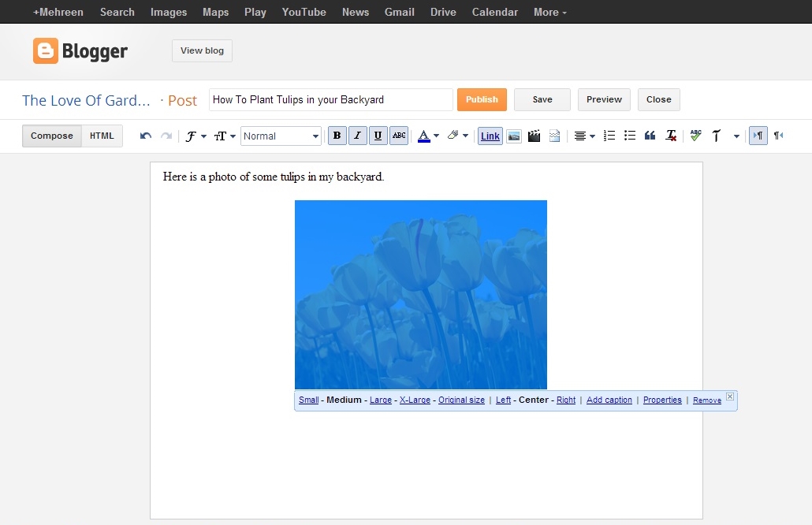This screenshot has height=525, width=812.
Task: Toggle bold formatting on the text
Action: click(x=337, y=136)
